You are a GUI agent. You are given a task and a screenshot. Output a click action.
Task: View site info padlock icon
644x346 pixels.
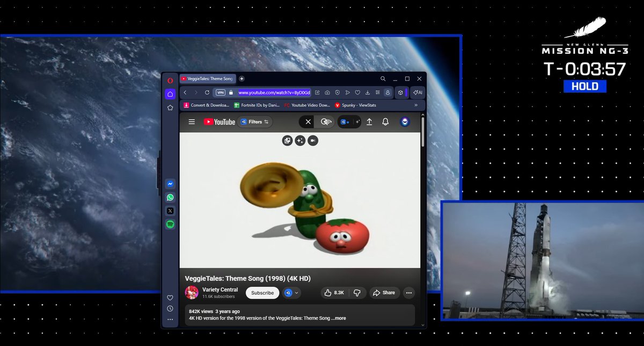pyautogui.click(x=231, y=92)
